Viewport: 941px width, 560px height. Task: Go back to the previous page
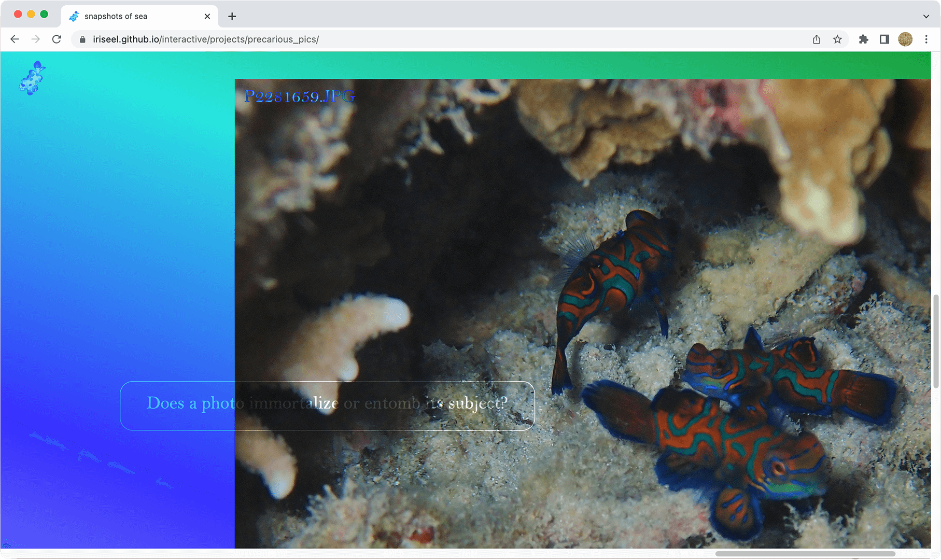pos(15,39)
